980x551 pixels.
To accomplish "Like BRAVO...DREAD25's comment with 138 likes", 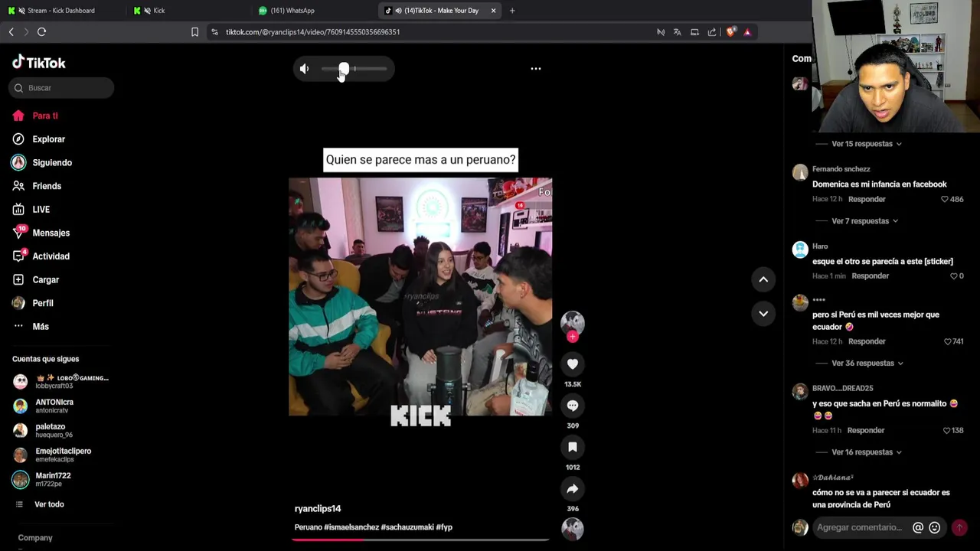I will pyautogui.click(x=946, y=430).
